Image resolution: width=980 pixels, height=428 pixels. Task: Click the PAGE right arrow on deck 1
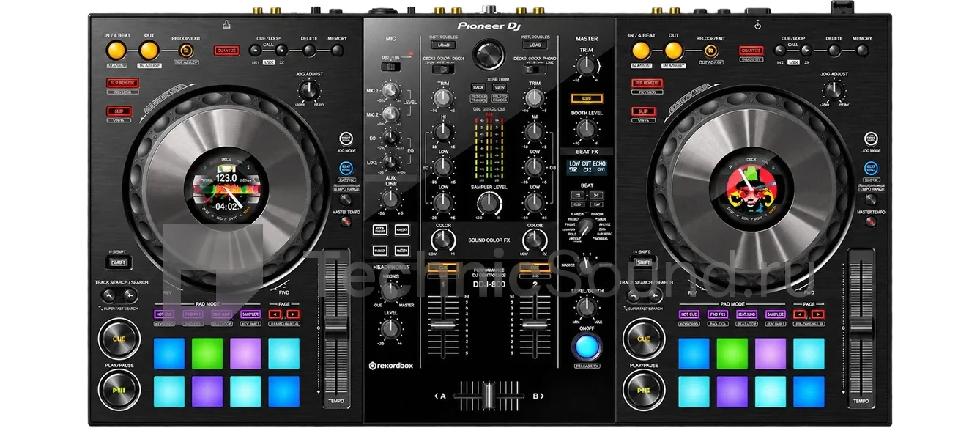coord(294,314)
